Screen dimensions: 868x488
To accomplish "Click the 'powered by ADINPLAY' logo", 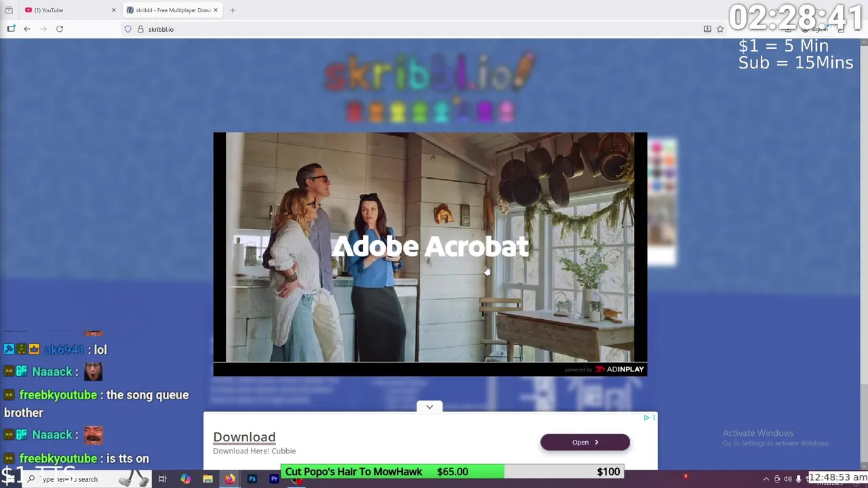I will pyautogui.click(x=604, y=369).
